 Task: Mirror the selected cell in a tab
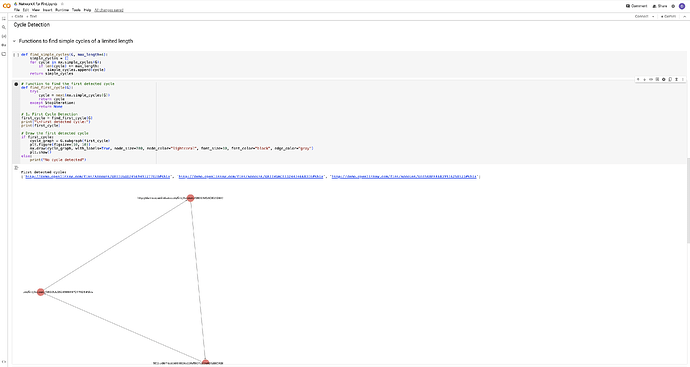[x=670, y=79]
